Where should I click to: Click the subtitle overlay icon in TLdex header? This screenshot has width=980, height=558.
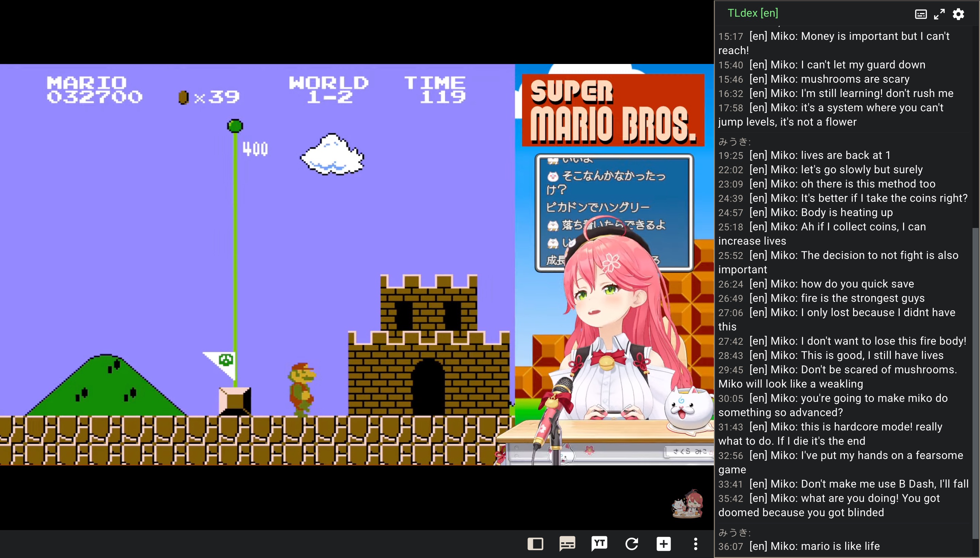coord(920,14)
